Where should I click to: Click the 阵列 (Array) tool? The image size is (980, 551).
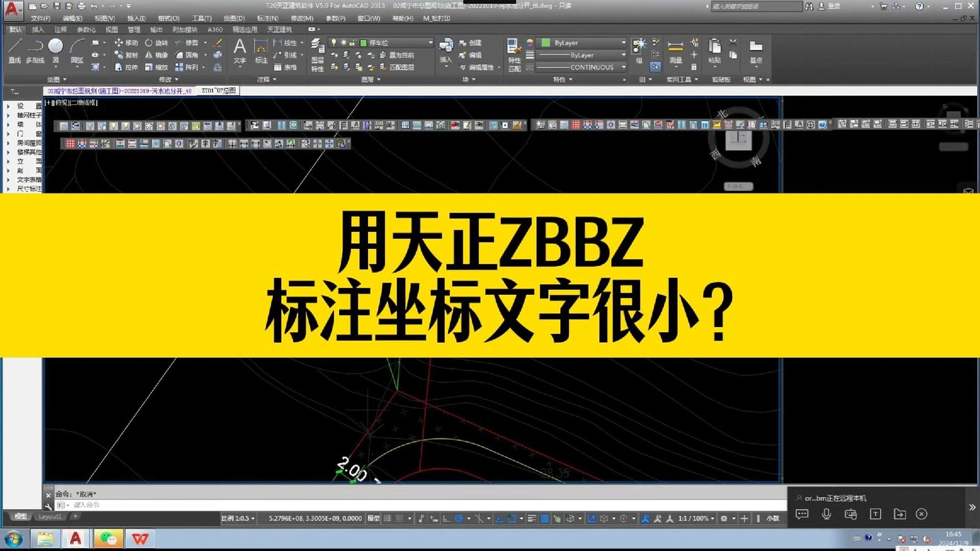[x=187, y=67]
